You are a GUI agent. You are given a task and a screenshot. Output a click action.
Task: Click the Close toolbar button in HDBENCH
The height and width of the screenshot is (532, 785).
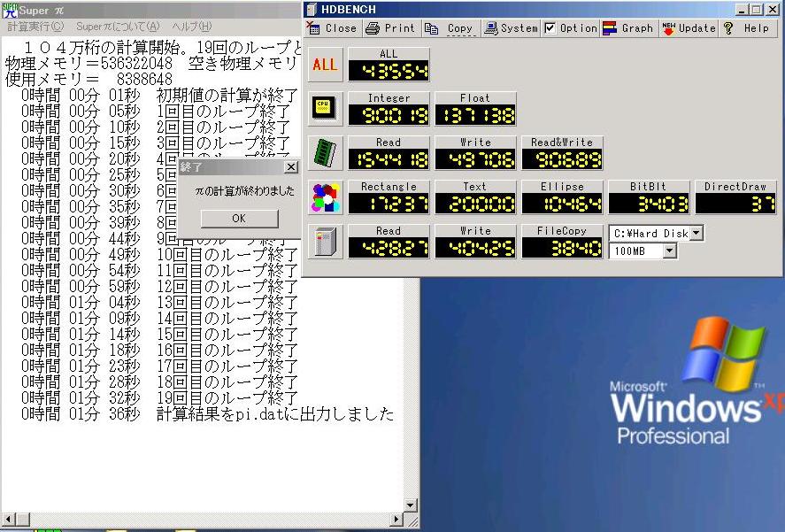(x=332, y=28)
